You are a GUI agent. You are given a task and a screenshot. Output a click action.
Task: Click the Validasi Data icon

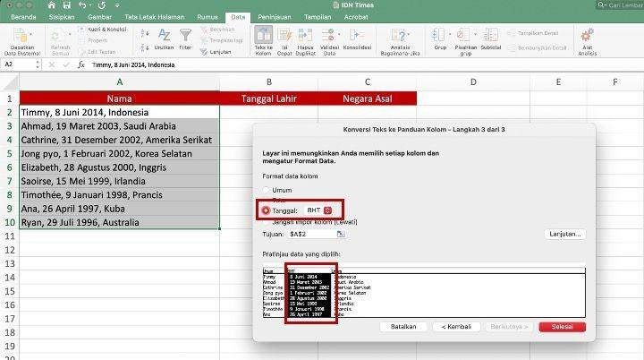pos(329,35)
